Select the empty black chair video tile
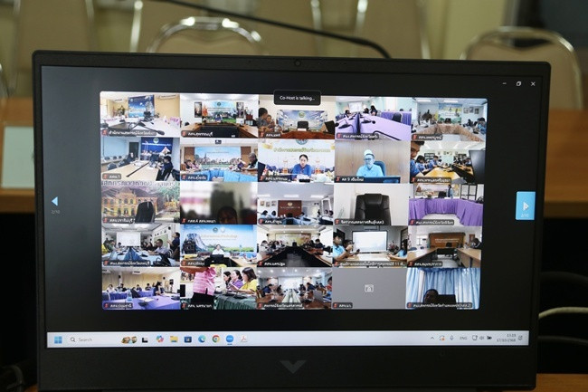The image size is (588, 392). pyautogui.click(x=369, y=203)
